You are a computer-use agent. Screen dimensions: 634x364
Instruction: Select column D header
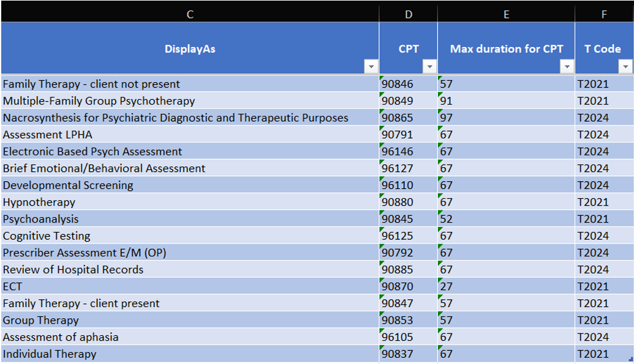click(409, 14)
